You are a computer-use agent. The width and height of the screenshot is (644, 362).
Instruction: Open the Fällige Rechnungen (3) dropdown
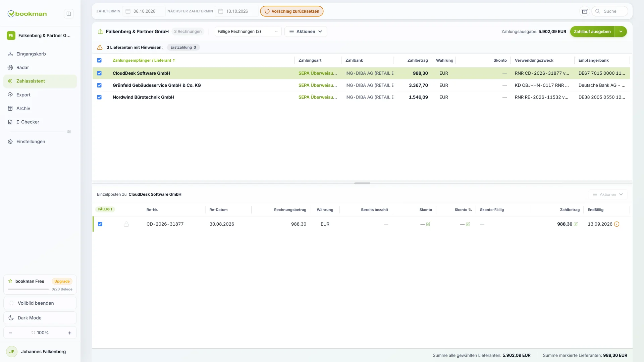[x=248, y=32]
